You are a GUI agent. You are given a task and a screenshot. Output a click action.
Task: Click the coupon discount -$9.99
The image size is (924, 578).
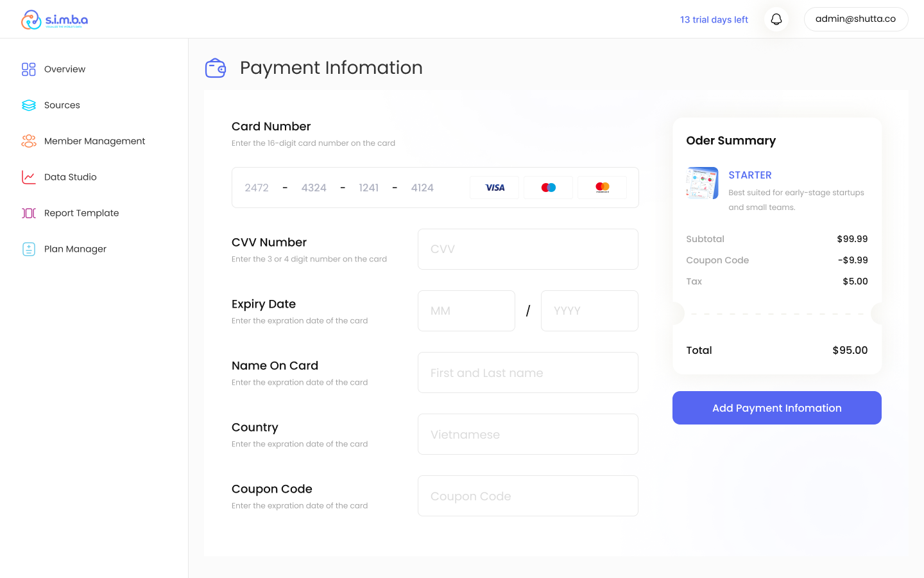click(x=853, y=260)
